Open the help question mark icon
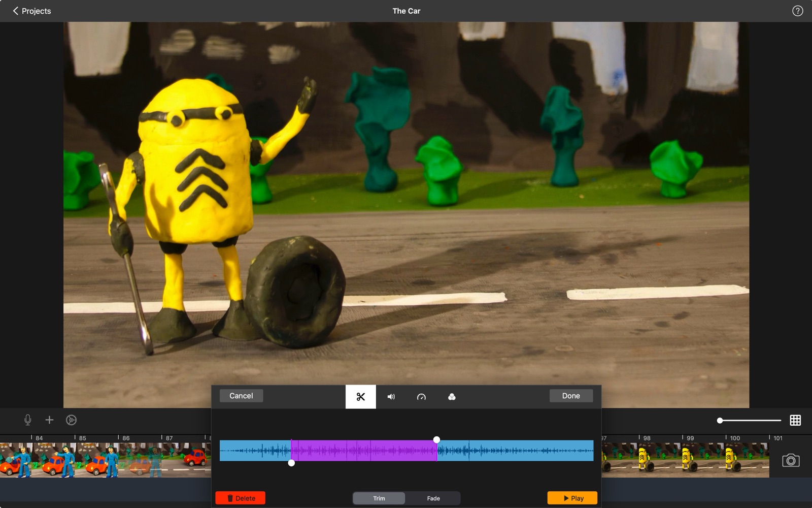The width and height of the screenshot is (812, 508). point(797,11)
